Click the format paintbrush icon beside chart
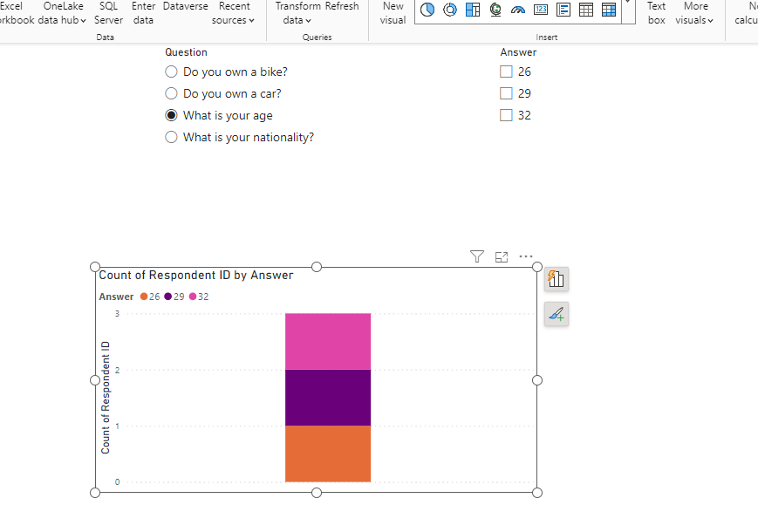Viewport: 758px width, 532px height. point(557,314)
